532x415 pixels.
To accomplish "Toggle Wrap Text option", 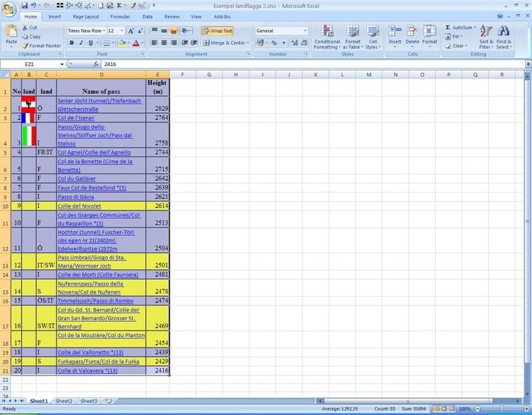I will pyautogui.click(x=217, y=31).
